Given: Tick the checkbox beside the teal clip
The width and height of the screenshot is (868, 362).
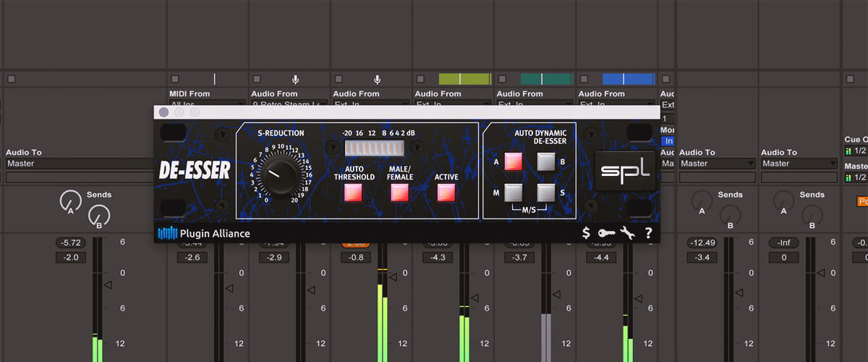Looking at the screenshot, I should pyautogui.click(x=501, y=79).
